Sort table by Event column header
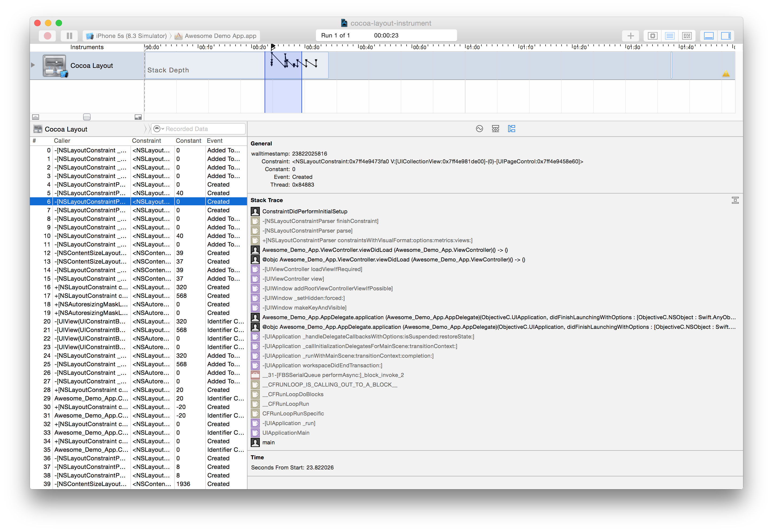The image size is (773, 532). tap(226, 141)
